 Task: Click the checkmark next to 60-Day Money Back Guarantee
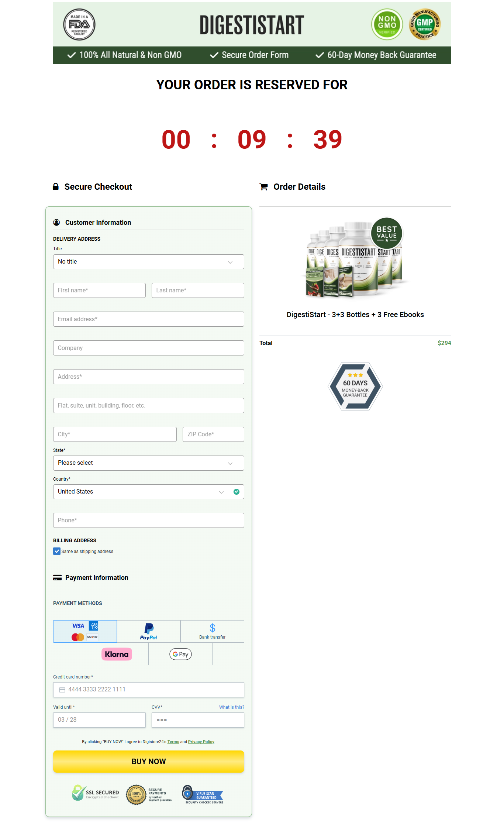(x=320, y=55)
